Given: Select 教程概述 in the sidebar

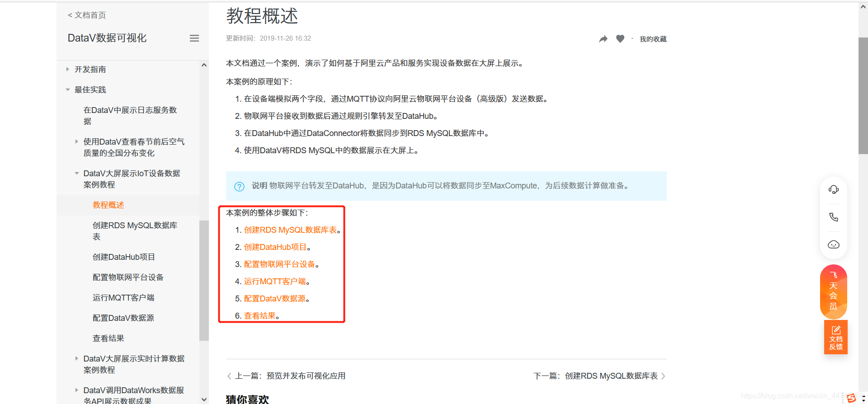Looking at the screenshot, I should pos(108,205).
